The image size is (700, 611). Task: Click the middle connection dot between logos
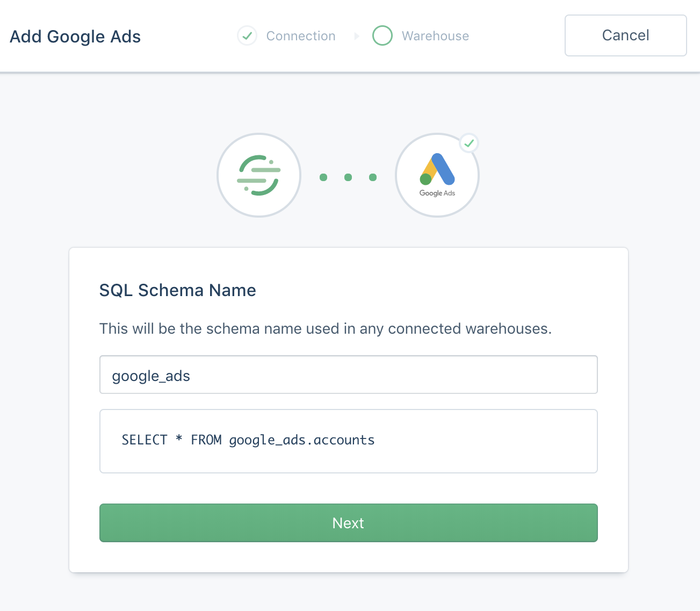coord(348,177)
